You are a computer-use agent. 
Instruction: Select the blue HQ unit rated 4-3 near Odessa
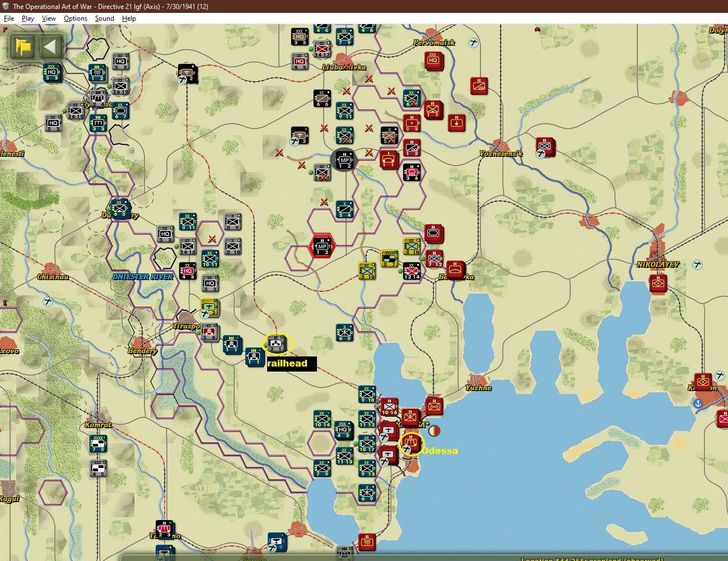344,431
